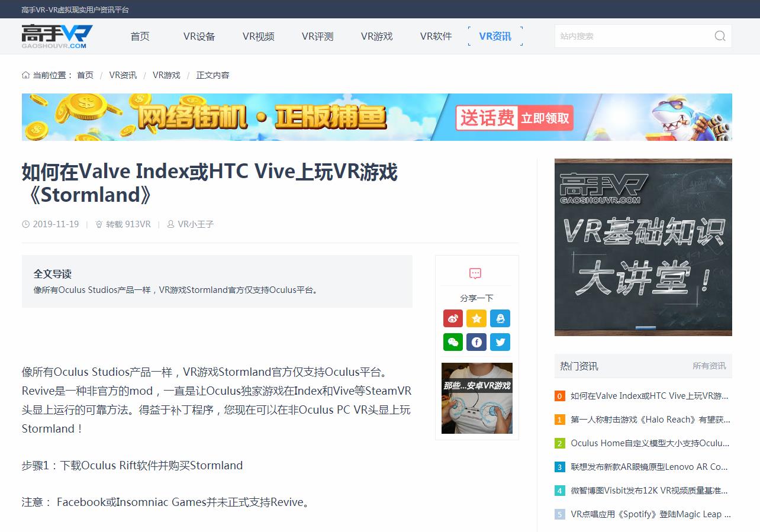Open the VR设备 navigation tab
The height and width of the screenshot is (532, 760).
coord(199,36)
